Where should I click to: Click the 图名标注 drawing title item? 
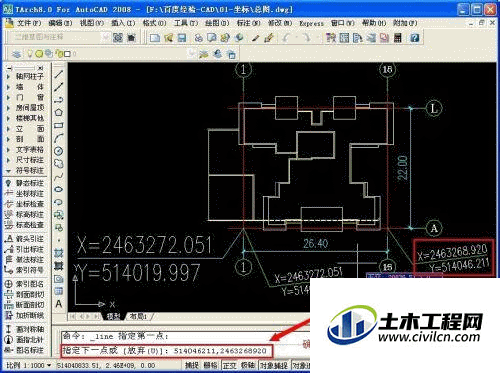[24, 350]
